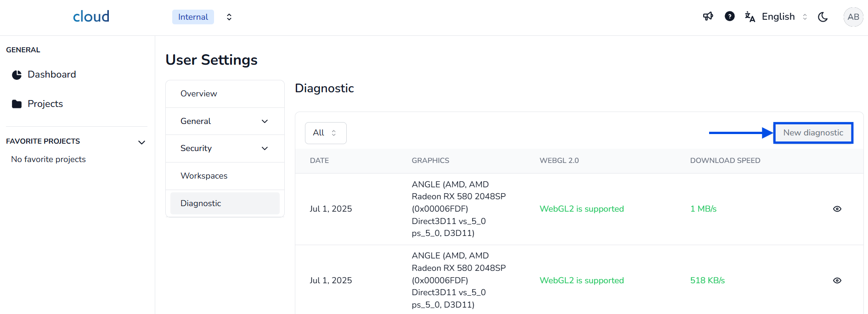868x314 pixels.
Task: Click the cloud logo
Action: pos(91,17)
